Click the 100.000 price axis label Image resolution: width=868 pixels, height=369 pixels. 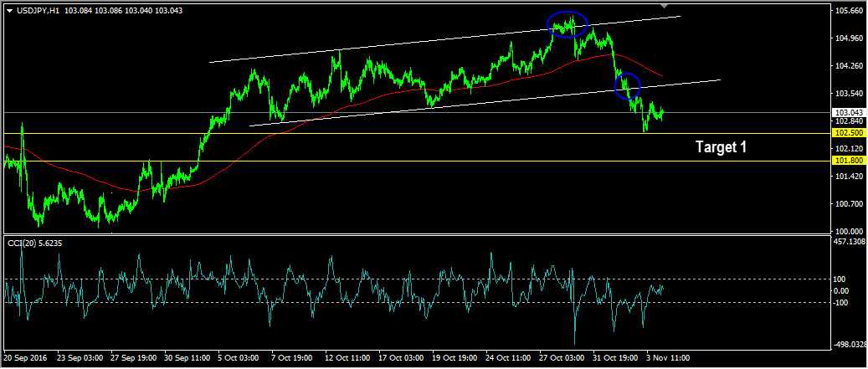[x=849, y=231]
